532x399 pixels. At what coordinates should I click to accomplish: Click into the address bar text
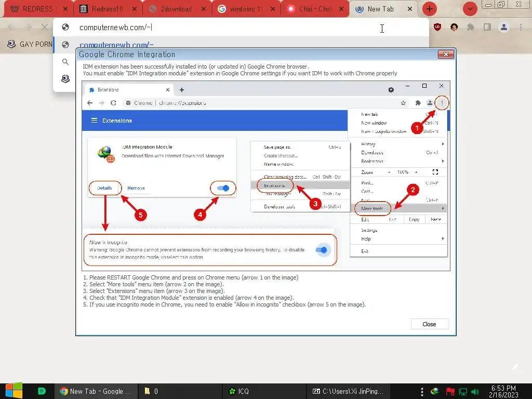[116, 28]
